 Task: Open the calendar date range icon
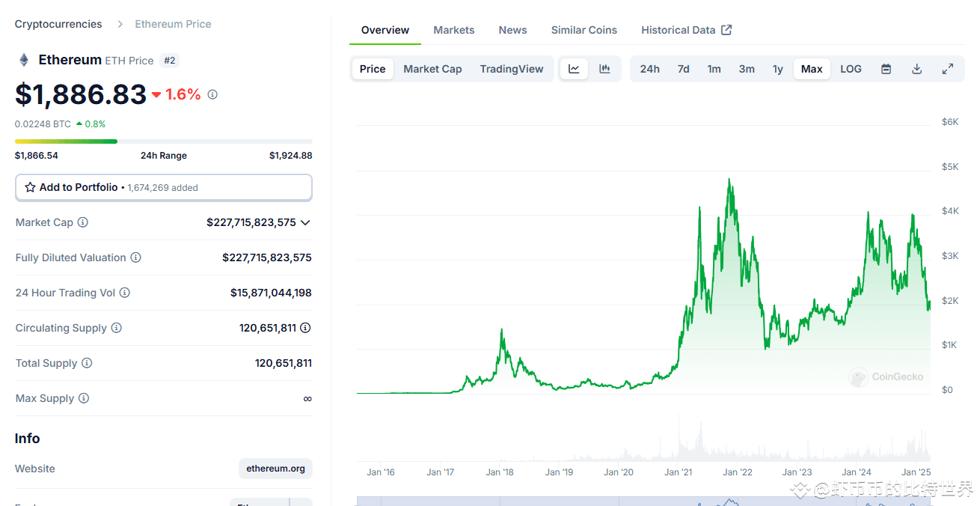coord(886,68)
